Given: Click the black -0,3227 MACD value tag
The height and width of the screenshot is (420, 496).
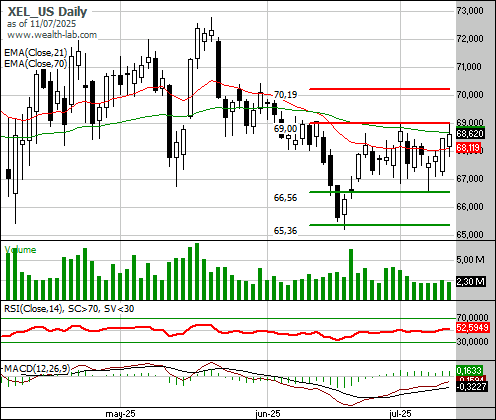Looking at the screenshot, I should (471, 387).
